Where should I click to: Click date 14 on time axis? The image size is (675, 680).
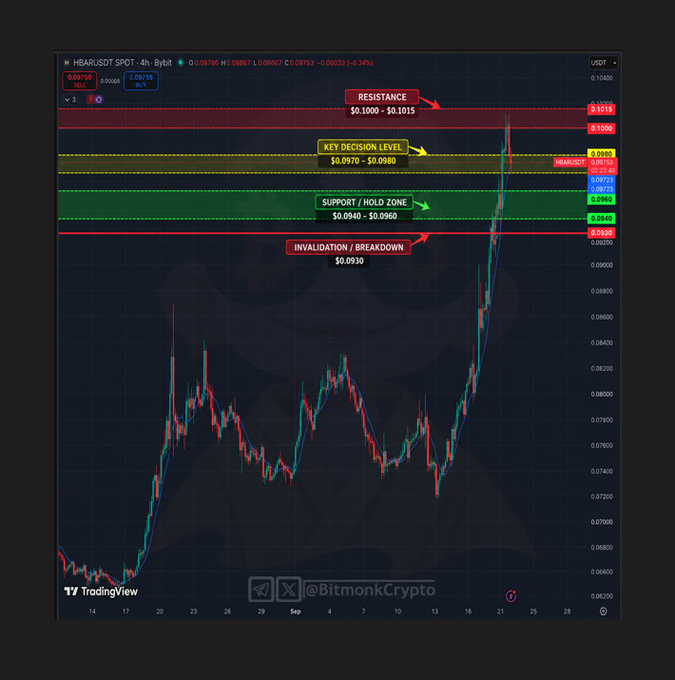click(x=92, y=611)
